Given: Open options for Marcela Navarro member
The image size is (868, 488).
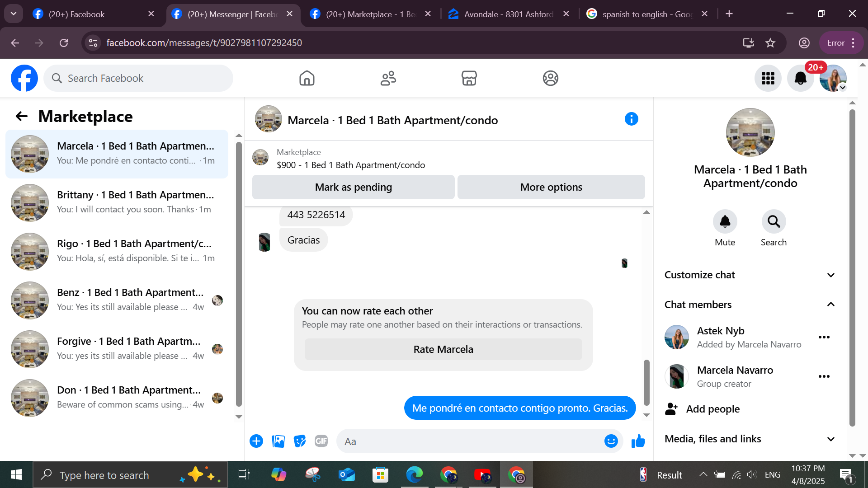Looking at the screenshot, I should tap(824, 376).
